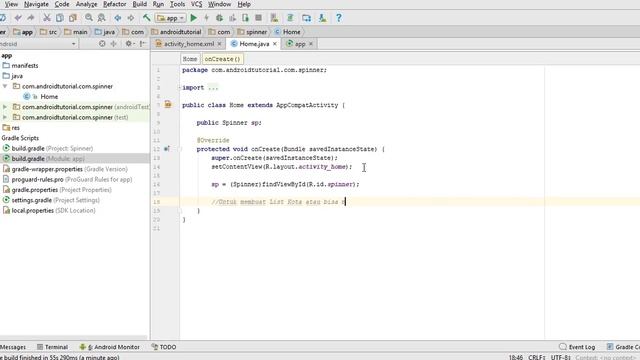Screen dimensions: 640x360
Task: Navigate Forward with the right arrow icon
Action: click(131, 18)
